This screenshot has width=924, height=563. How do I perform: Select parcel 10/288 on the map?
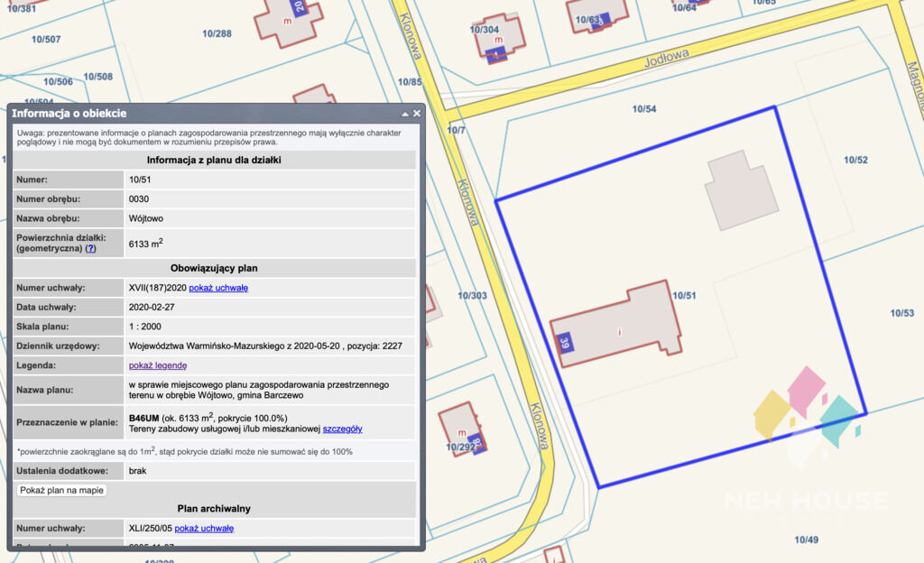[x=217, y=33]
